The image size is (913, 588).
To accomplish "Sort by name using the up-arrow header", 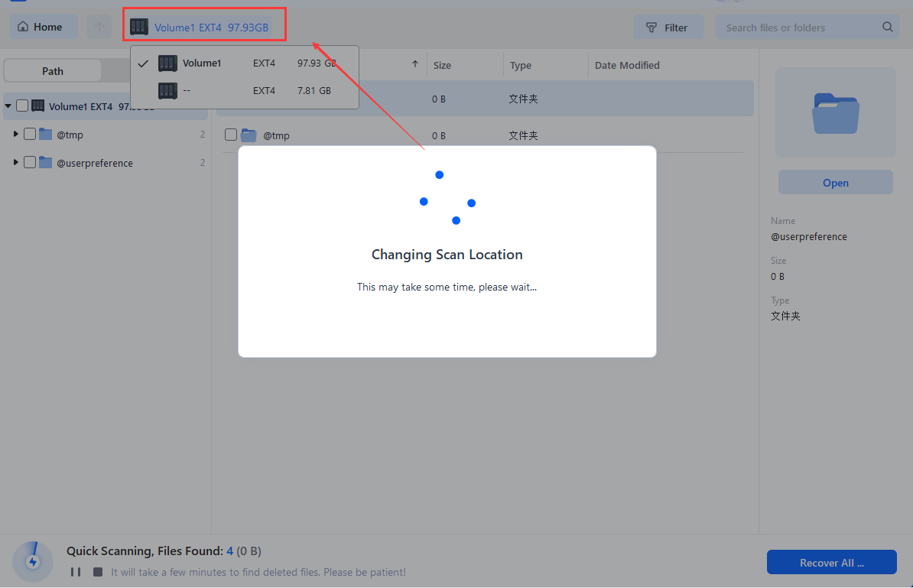I will tap(414, 64).
